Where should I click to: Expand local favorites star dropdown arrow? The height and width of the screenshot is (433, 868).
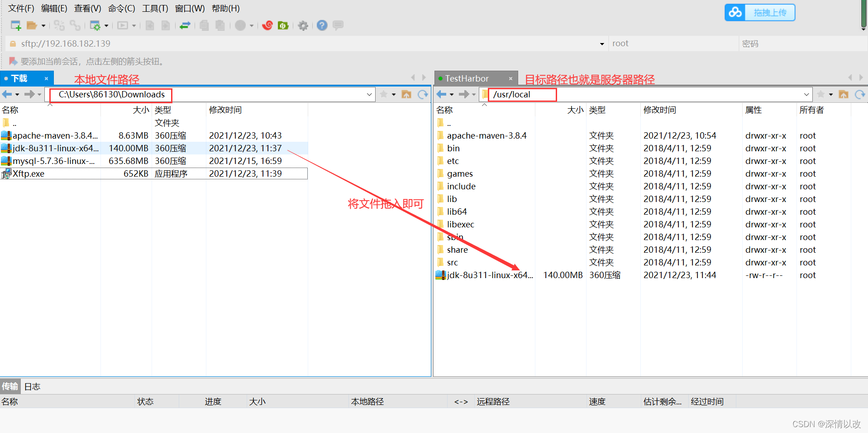tap(394, 95)
